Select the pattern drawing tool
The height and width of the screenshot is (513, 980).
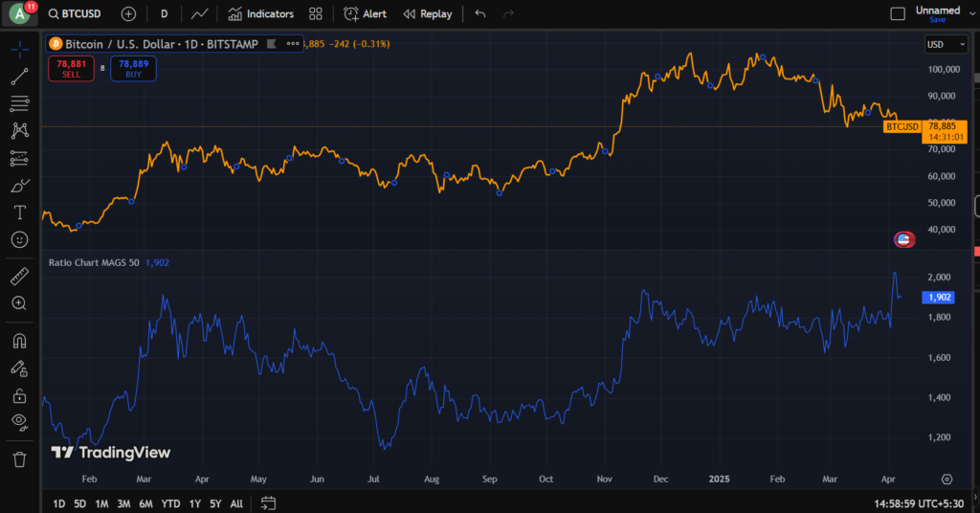pos(19,130)
